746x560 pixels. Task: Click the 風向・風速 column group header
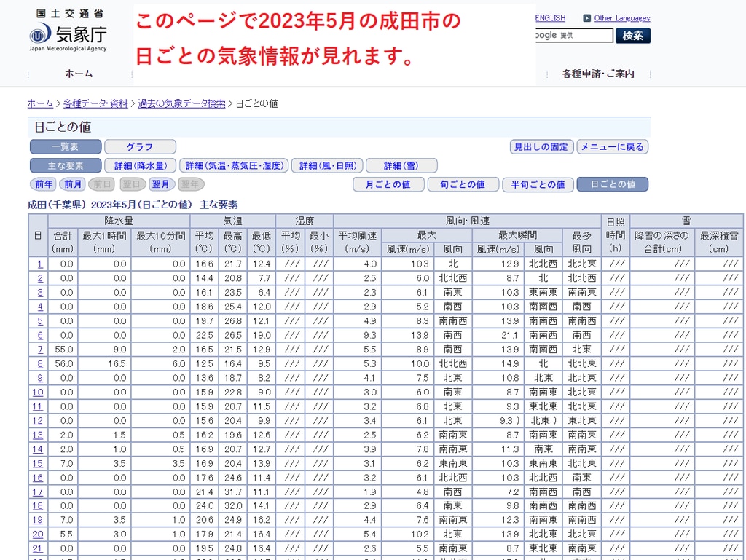pyautogui.click(x=467, y=221)
